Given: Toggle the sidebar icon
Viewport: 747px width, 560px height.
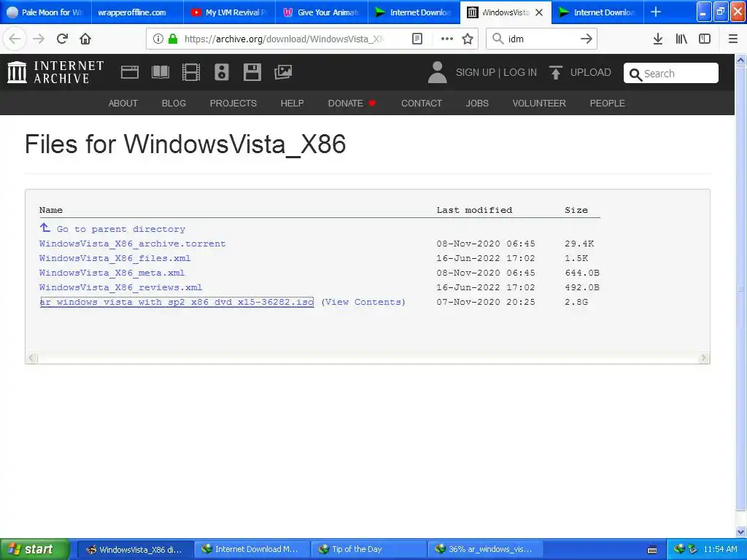Looking at the screenshot, I should pos(705,39).
